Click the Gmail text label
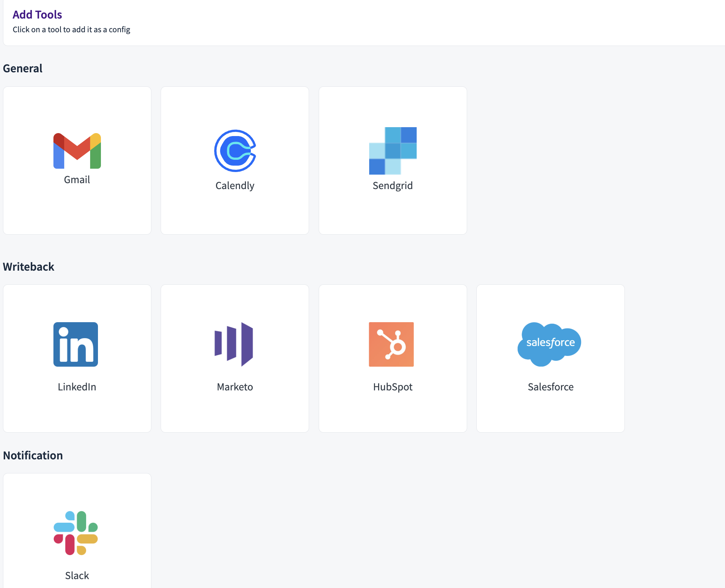This screenshot has height=588, width=725. click(x=77, y=180)
